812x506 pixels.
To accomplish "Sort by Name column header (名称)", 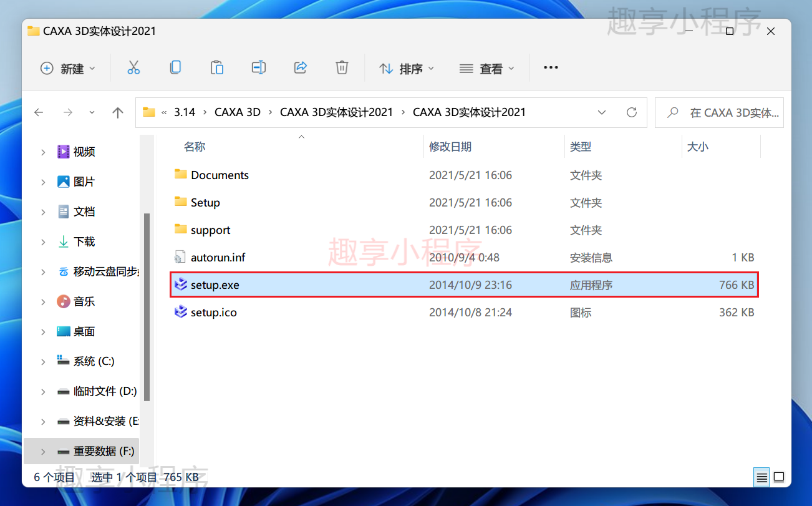I will 195,147.
